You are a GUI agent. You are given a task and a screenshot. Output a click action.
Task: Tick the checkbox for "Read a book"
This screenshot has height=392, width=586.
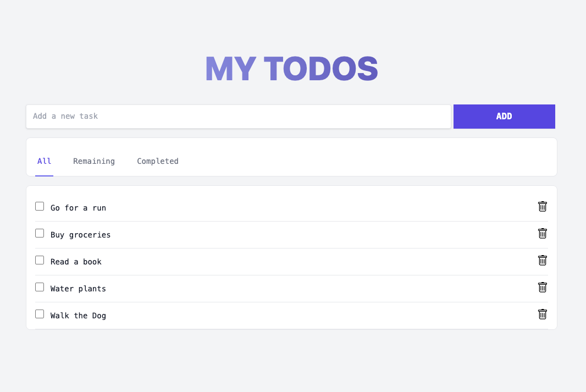40,260
